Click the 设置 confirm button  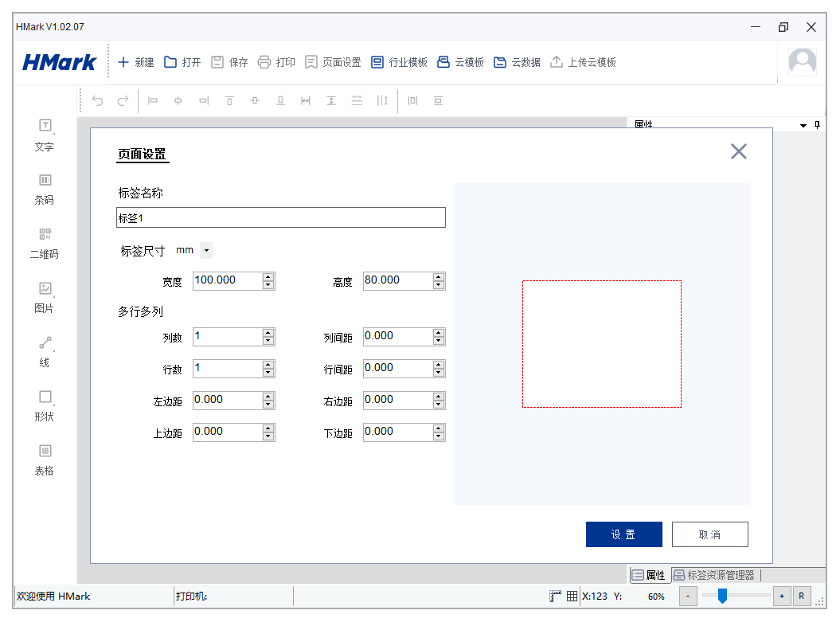click(x=623, y=534)
